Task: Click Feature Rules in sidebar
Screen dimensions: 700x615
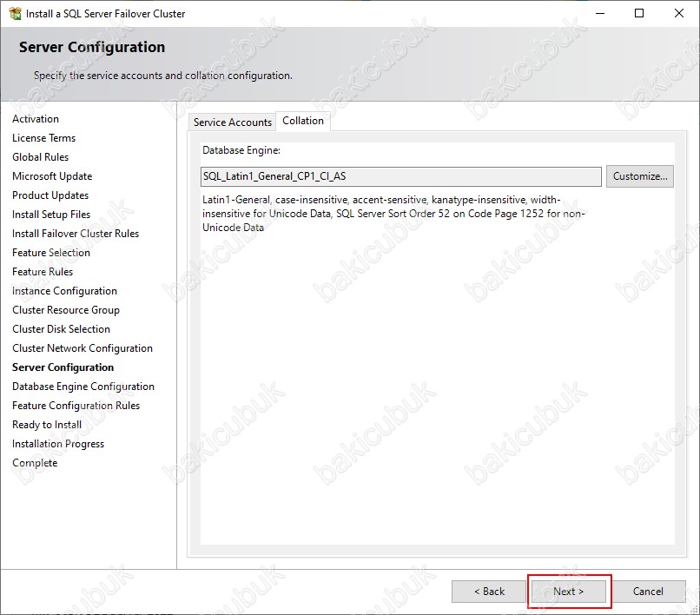Action: click(43, 272)
